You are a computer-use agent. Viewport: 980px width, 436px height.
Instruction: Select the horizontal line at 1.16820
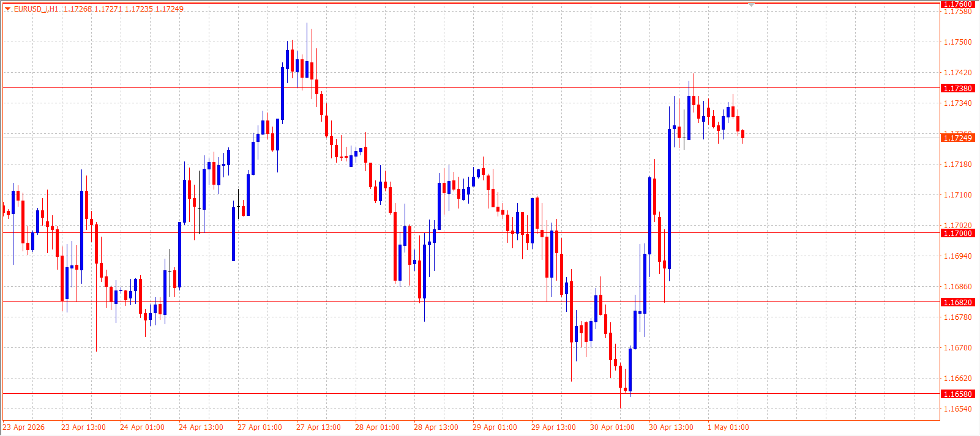click(470, 302)
